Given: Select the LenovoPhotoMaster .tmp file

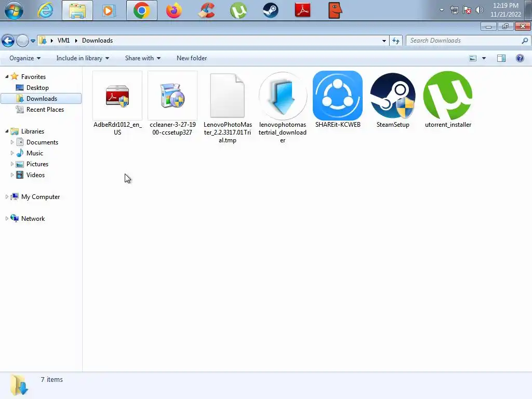Looking at the screenshot, I should point(228,108).
